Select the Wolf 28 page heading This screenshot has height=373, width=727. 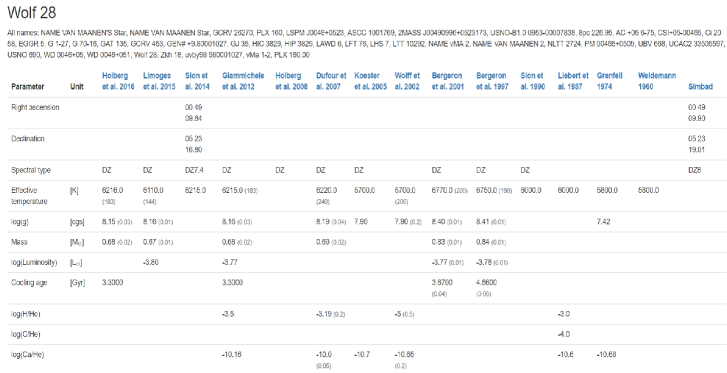pyautogui.click(x=32, y=13)
